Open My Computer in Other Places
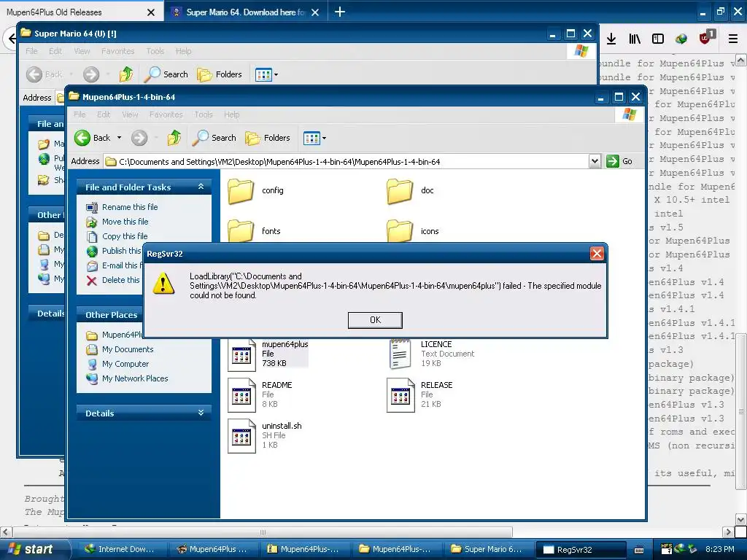The height and width of the screenshot is (560, 747). (x=125, y=365)
